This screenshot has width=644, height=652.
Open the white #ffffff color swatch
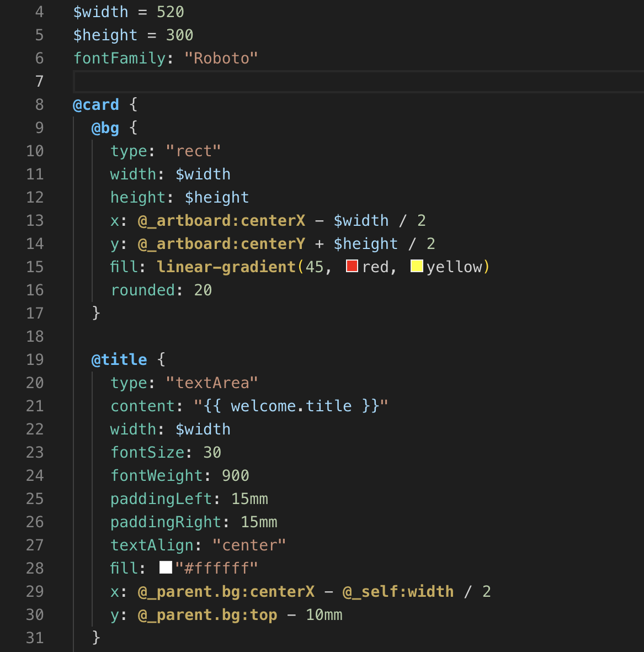click(166, 568)
